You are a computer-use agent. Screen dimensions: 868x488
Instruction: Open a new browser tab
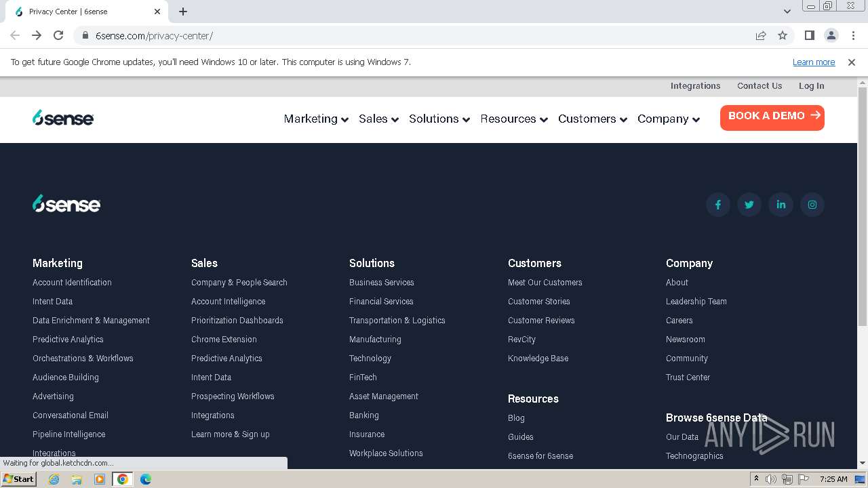click(183, 12)
